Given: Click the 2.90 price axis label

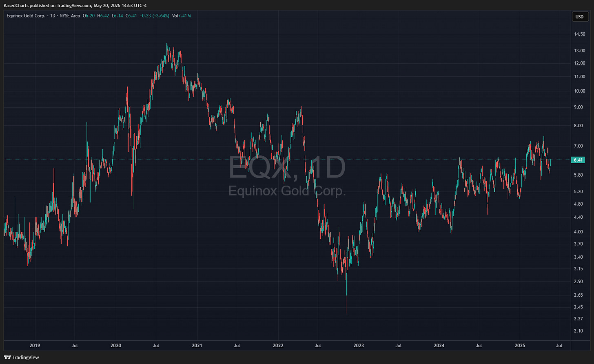Looking at the screenshot, I should pos(579,282).
